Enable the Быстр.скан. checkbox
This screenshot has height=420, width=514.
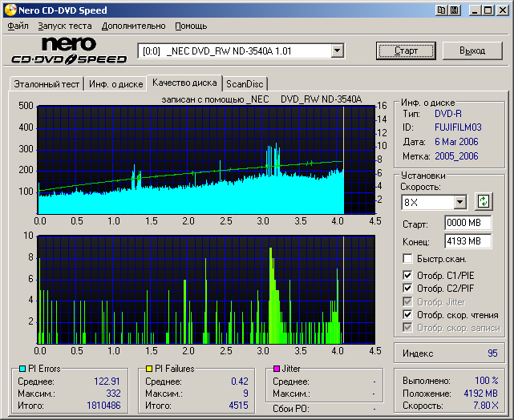(408, 259)
